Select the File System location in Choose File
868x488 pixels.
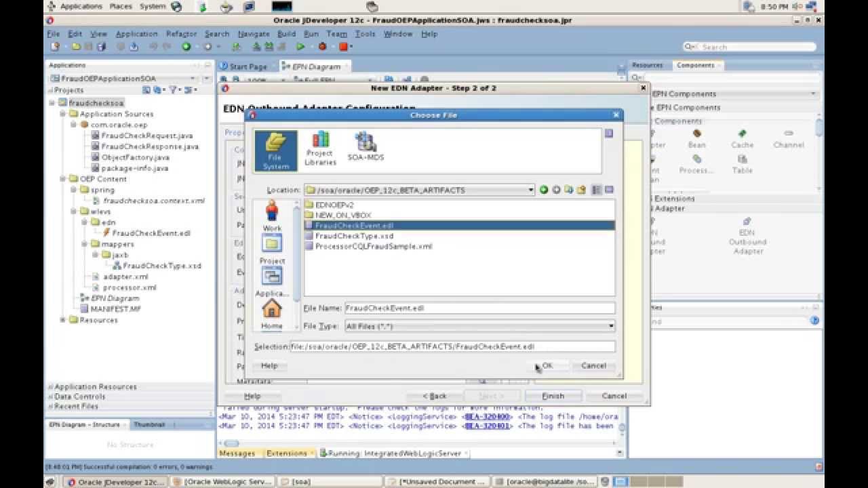(x=275, y=151)
